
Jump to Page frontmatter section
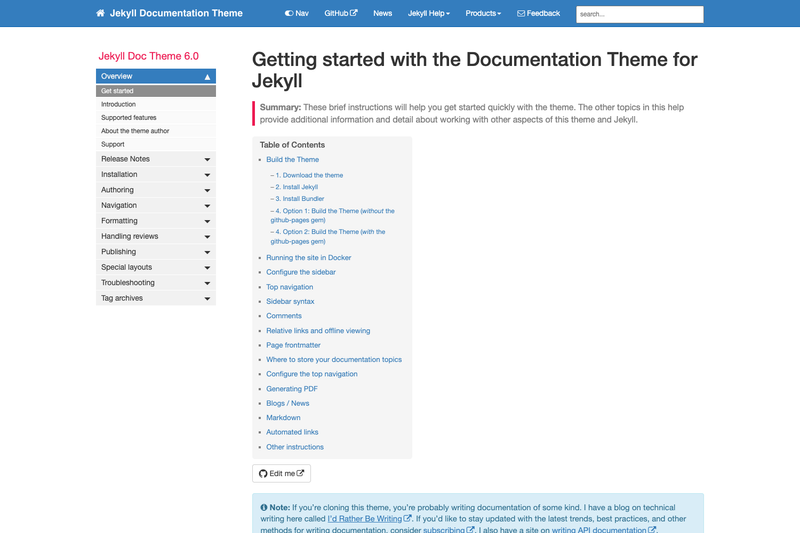point(293,345)
